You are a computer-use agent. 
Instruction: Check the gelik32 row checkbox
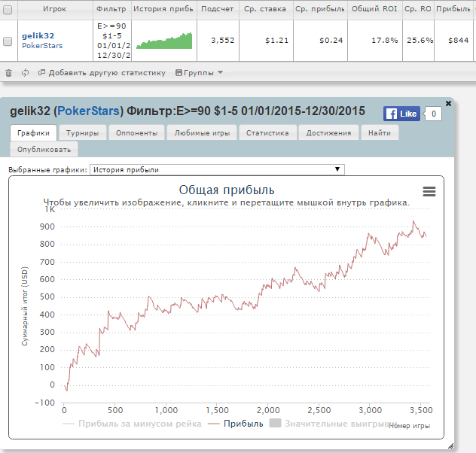pyautogui.click(x=8, y=41)
